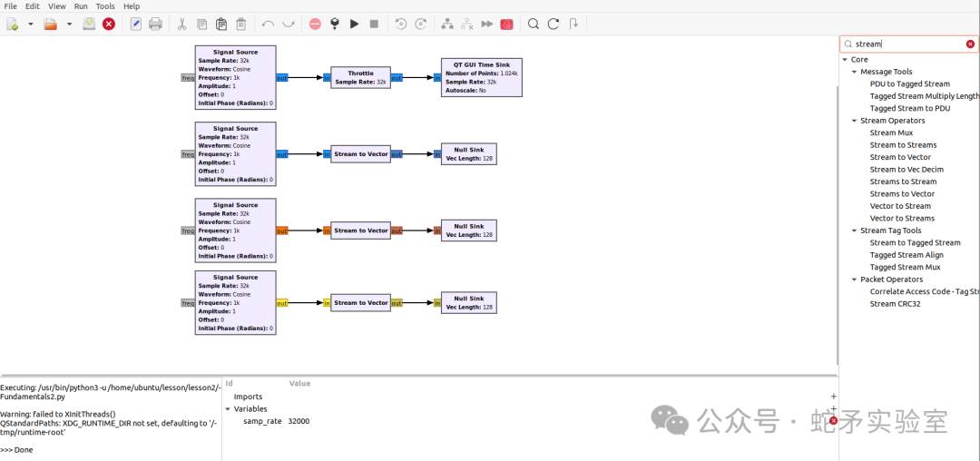Click the Open flowgraph folder icon

(x=51, y=25)
